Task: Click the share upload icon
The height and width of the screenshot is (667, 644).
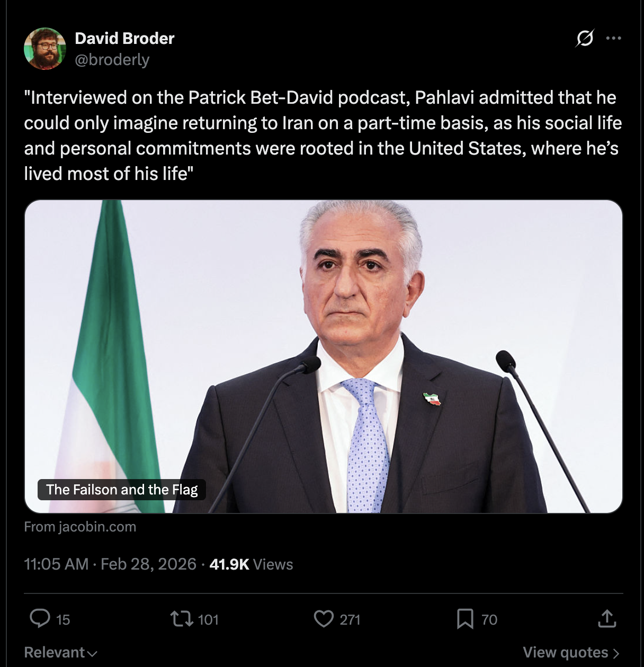Action: pyautogui.click(x=607, y=619)
